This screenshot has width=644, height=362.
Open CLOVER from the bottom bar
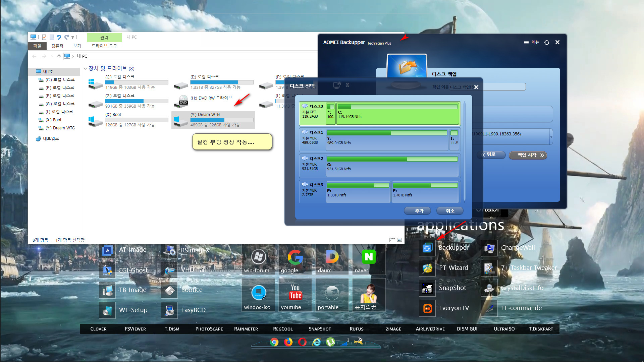tap(98, 329)
